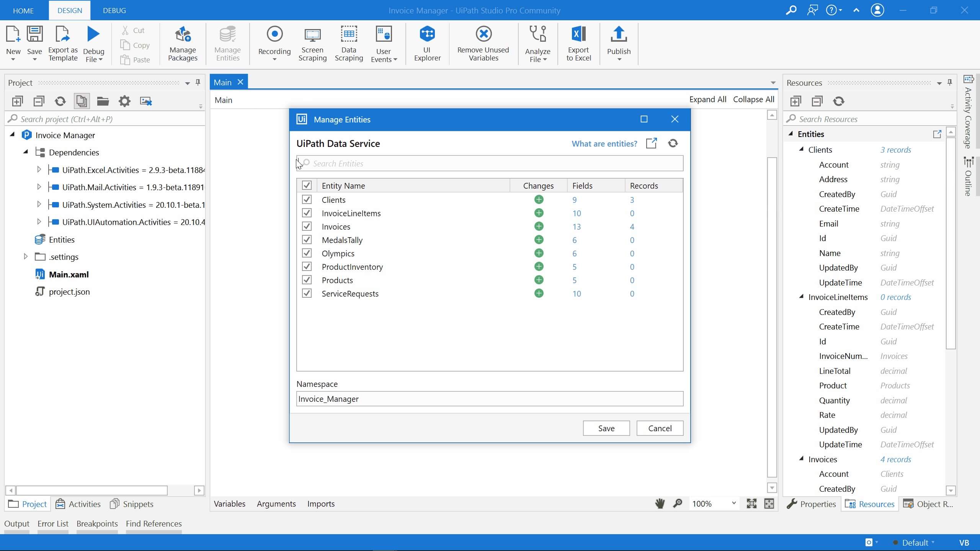Uncheck the Clients entity checkbox

307,199
